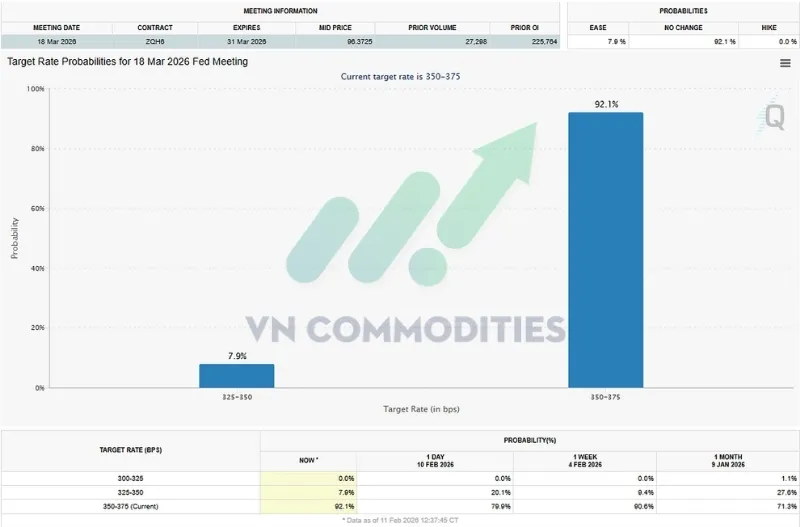Click the QuikStrike Q logo watermark
The width and height of the screenshot is (800, 527).
click(x=771, y=117)
